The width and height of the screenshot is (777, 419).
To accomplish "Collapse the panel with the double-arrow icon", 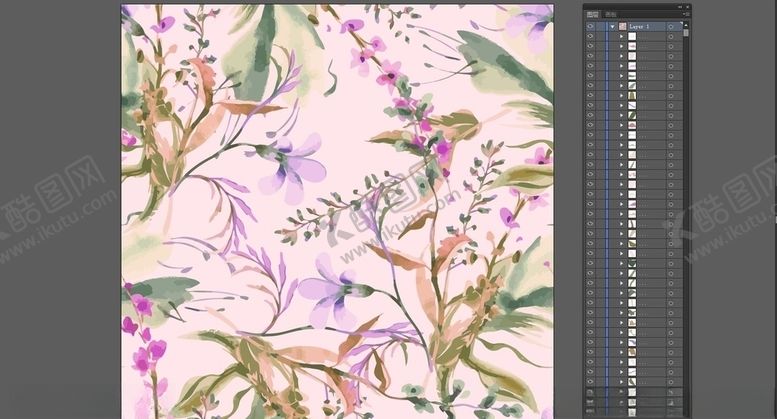I will 678,7.
